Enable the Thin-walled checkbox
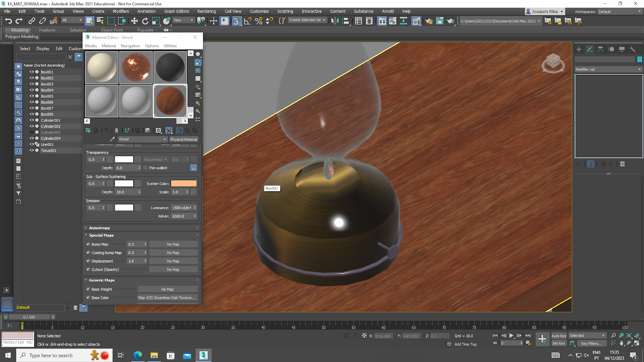Viewport: 644px width, 362px height. pyautogui.click(x=145, y=168)
